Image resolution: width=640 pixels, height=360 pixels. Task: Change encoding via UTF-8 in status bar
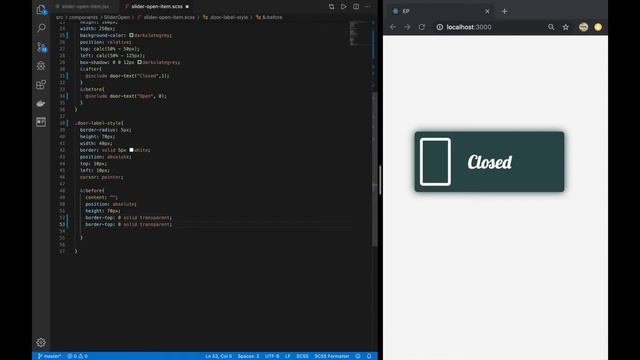point(272,356)
